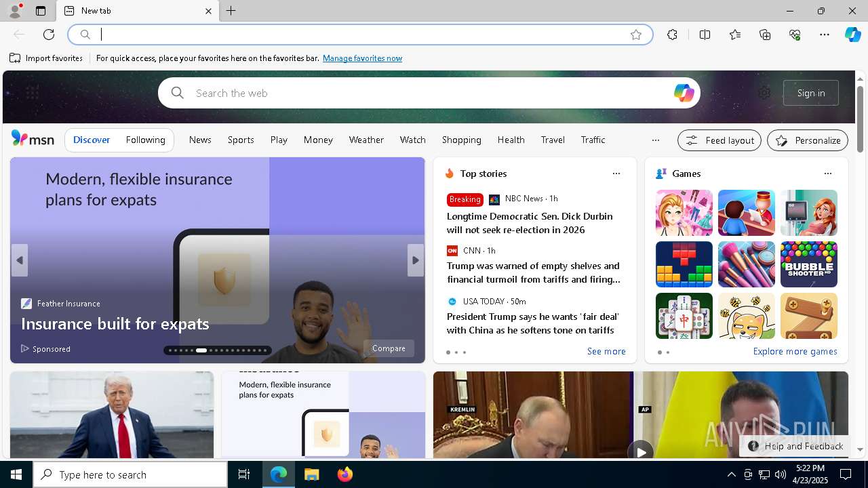Open the Dick Durbin re-election story
This screenshot has width=868, height=488.
click(x=530, y=223)
